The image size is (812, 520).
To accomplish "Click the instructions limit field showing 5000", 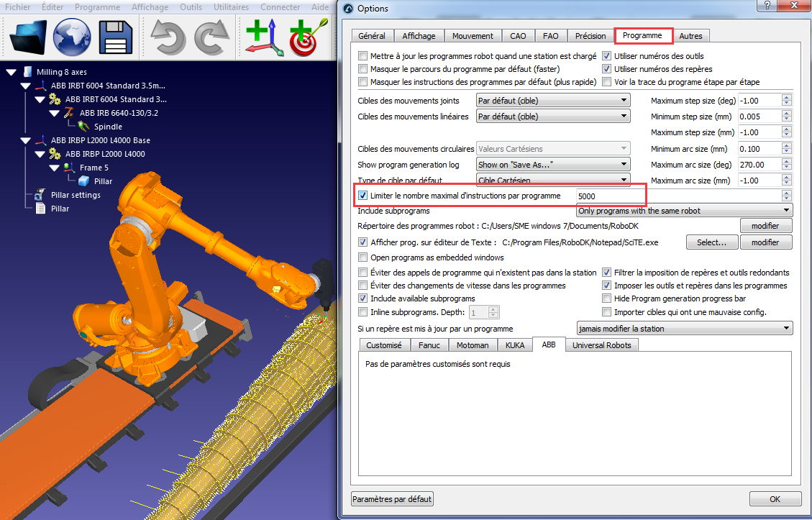I will click(x=678, y=196).
